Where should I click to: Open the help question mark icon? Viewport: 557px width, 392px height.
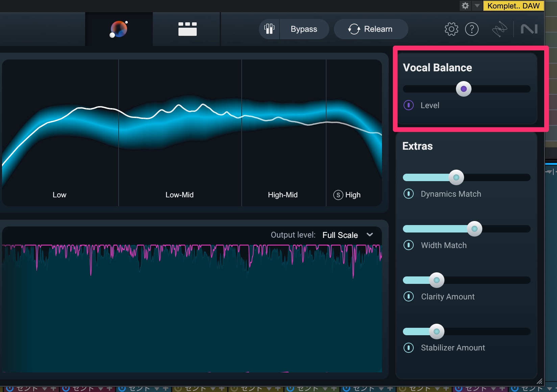tap(471, 29)
